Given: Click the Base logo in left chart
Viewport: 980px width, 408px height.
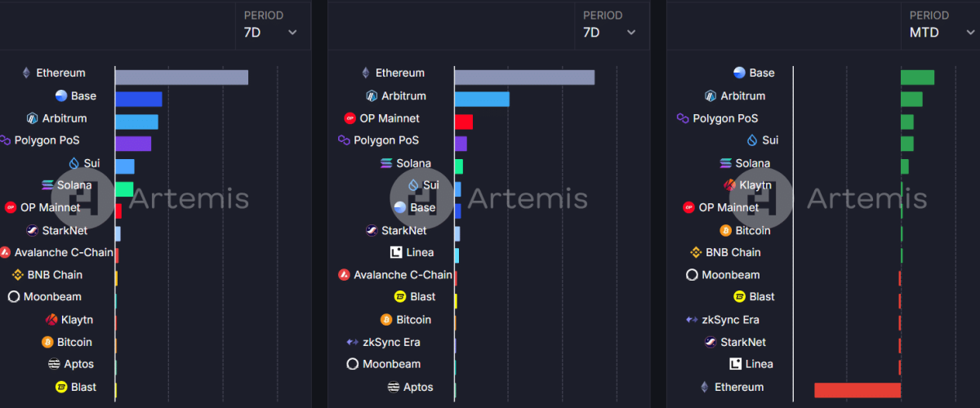Looking at the screenshot, I should (61, 96).
